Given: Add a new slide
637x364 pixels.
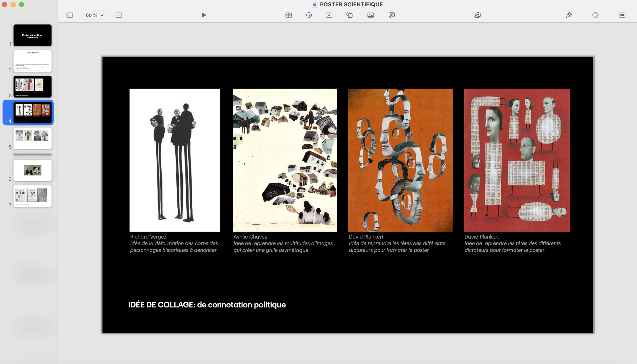Looking at the screenshot, I should coord(119,15).
